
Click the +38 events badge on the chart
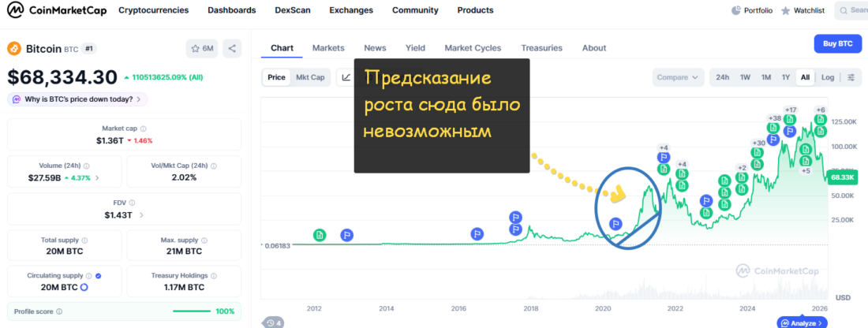pyautogui.click(x=774, y=118)
